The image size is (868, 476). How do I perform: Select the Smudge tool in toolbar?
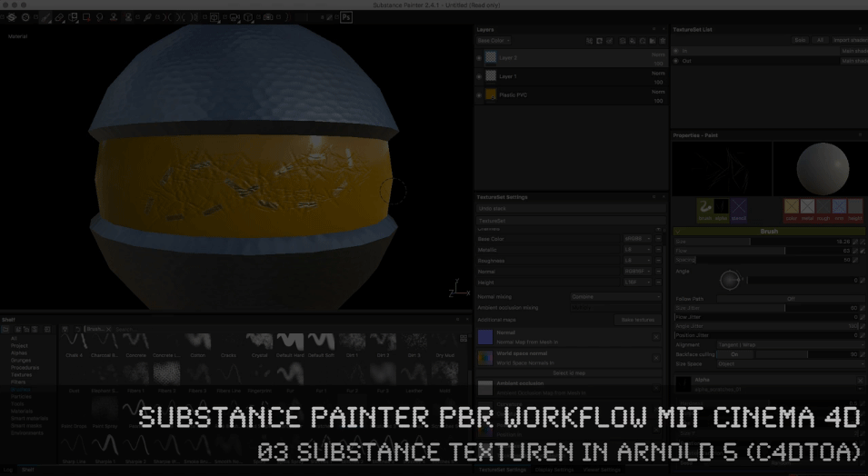click(x=100, y=17)
